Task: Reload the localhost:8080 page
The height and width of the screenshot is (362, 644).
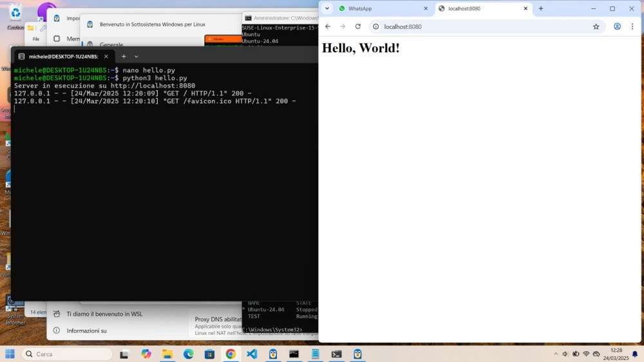Action: click(x=358, y=26)
